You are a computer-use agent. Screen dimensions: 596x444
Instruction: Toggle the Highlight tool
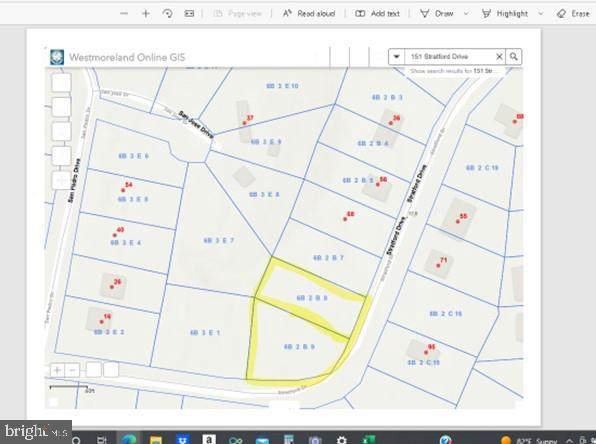[505, 14]
